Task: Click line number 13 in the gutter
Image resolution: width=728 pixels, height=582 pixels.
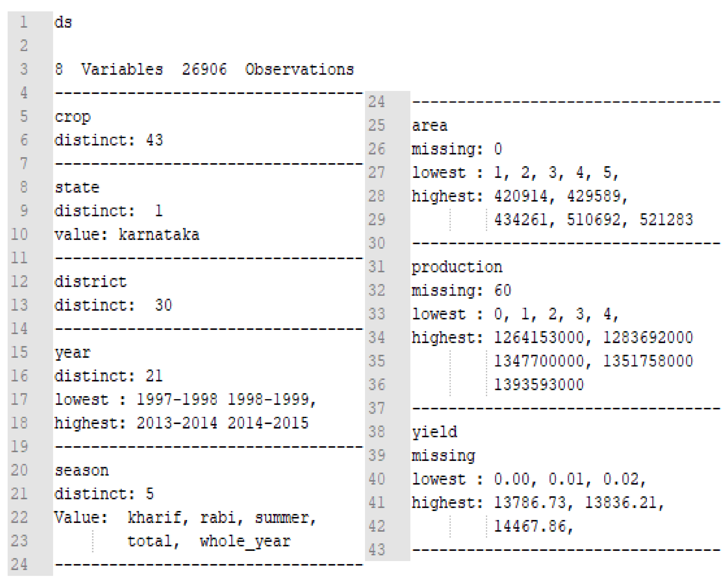Action: (x=20, y=305)
